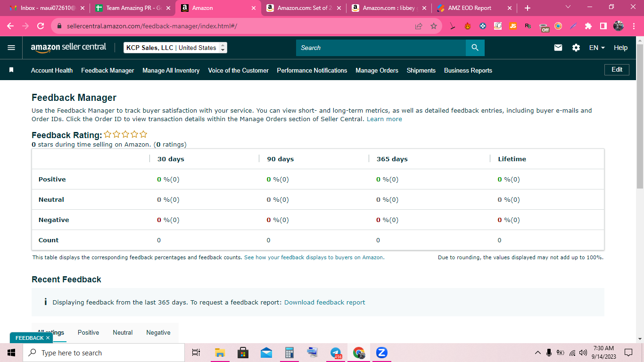The height and width of the screenshot is (362, 644).
Task: Click the Edit navigation button
Action: click(x=617, y=70)
